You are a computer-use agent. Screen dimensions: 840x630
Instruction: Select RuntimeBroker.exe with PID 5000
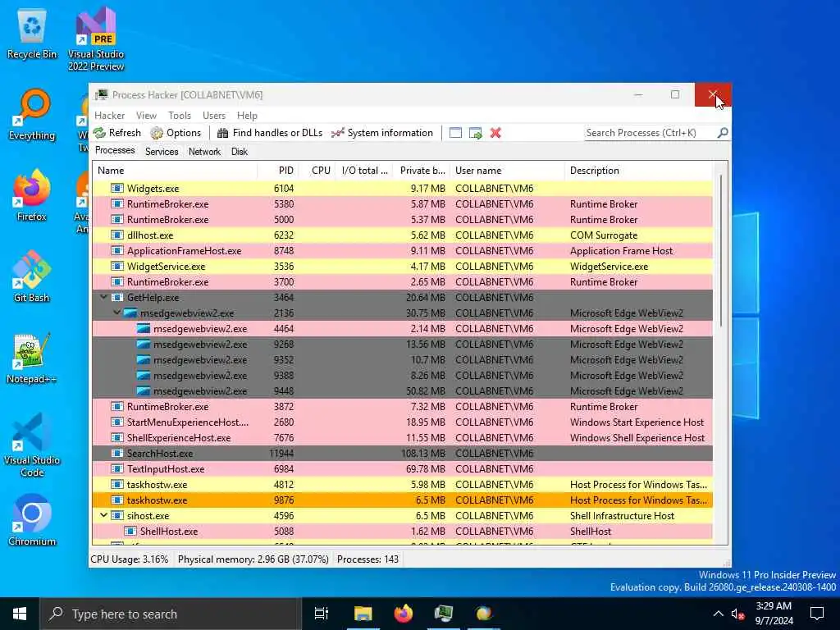tap(402, 219)
